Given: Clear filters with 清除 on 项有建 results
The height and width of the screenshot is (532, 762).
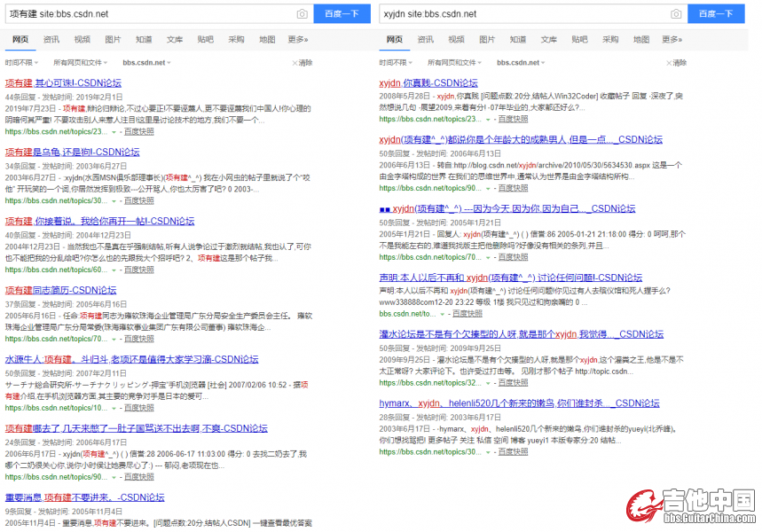Looking at the screenshot, I should pyautogui.click(x=302, y=63).
